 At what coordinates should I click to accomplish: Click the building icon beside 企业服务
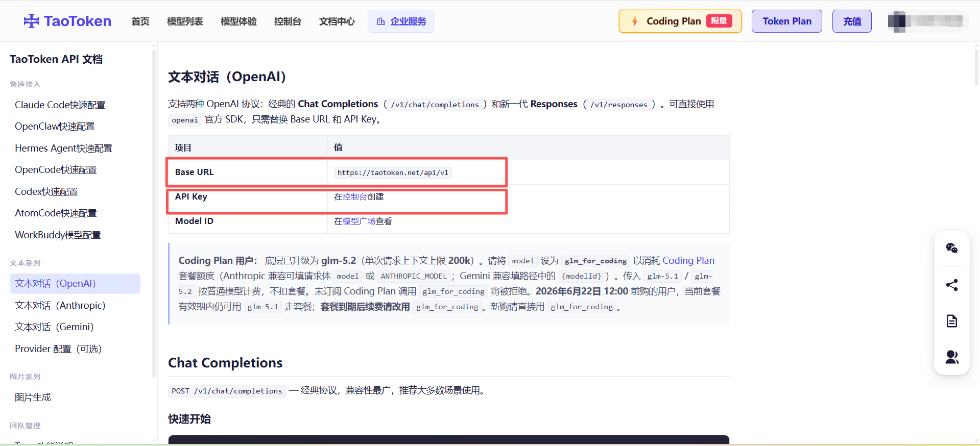pos(380,21)
